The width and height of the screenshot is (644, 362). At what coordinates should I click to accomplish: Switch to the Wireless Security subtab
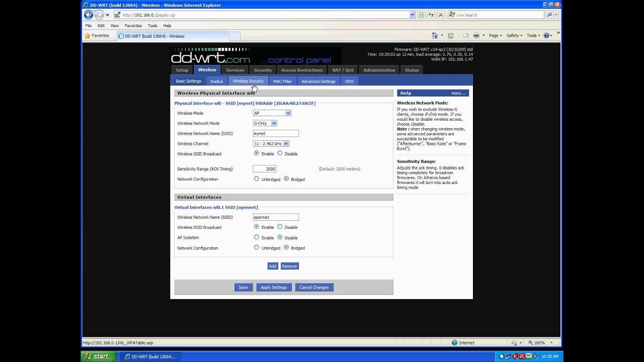tap(248, 81)
